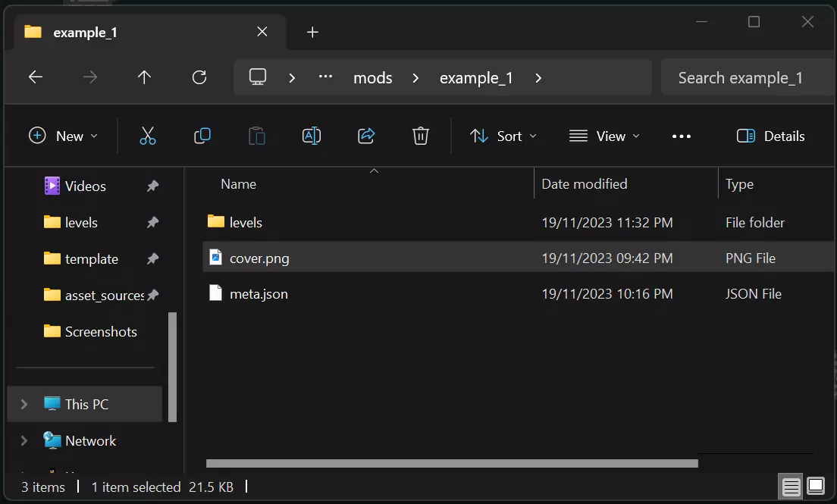Open Screenshots folder in navigation pane
Screen dimensions: 837x504
[101, 331]
